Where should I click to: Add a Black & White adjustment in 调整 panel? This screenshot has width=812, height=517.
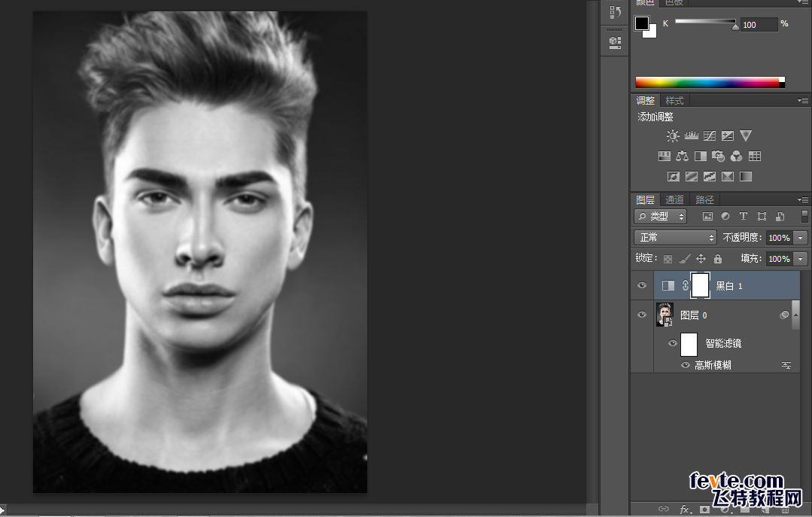click(x=700, y=156)
